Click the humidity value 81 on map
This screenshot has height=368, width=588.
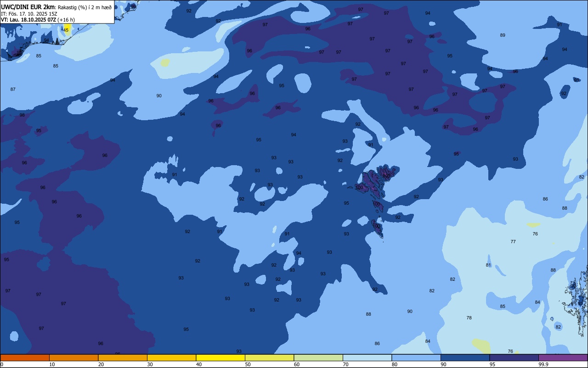point(488,265)
